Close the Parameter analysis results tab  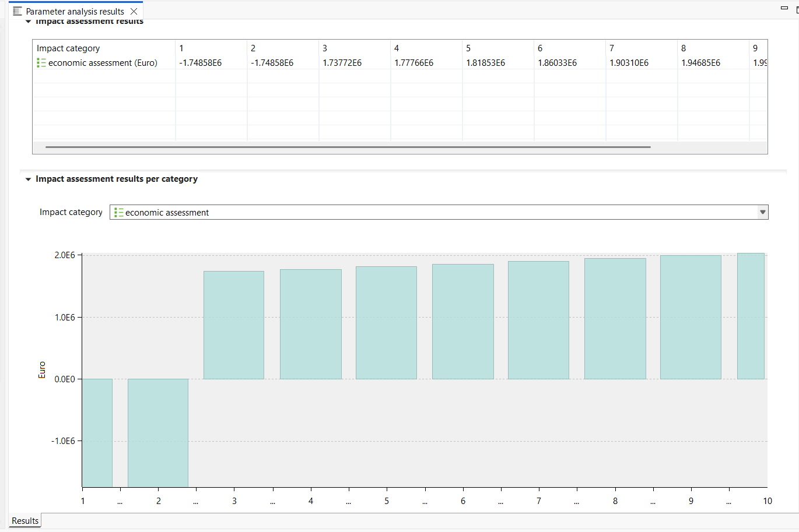(134, 11)
